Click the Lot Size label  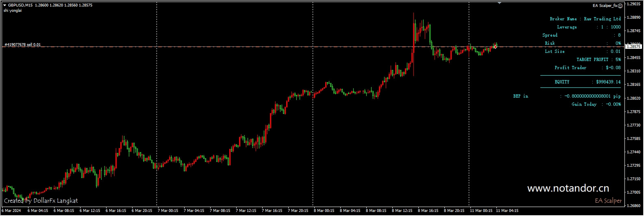click(555, 51)
